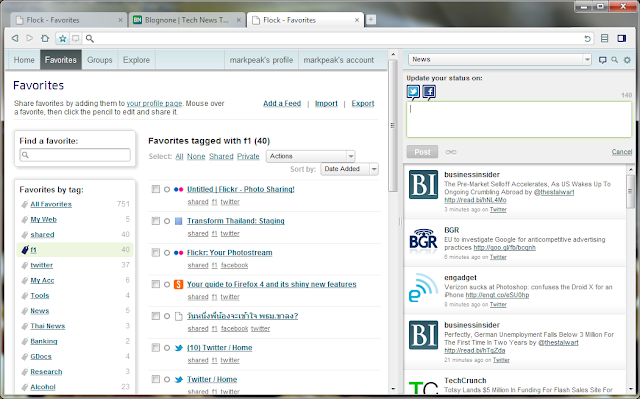Switch to the first Flock - Favorites tab
The image size is (640, 399).
click(68, 20)
